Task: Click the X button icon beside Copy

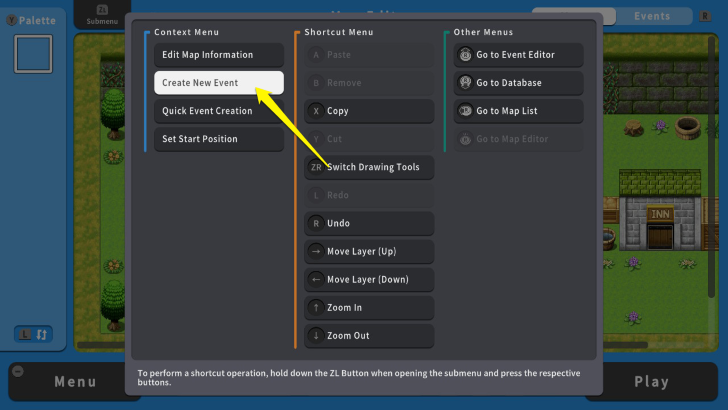Action: pyautogui.click(x=316, y=111)
